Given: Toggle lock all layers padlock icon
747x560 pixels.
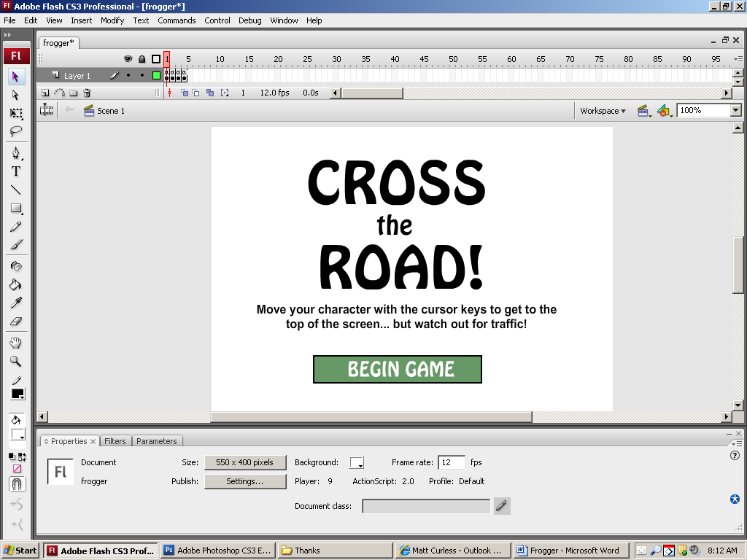Looking at the screenshot, I should (142, 59).
